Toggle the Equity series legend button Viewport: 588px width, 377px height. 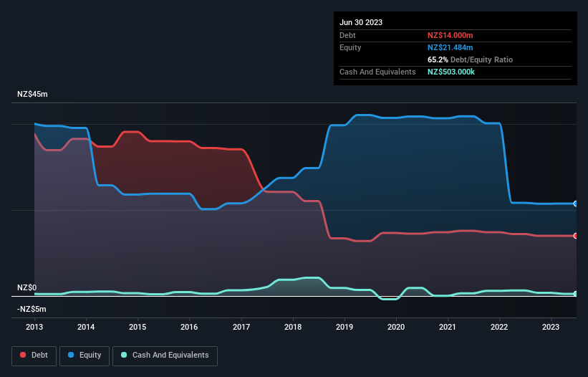(85, 355)
